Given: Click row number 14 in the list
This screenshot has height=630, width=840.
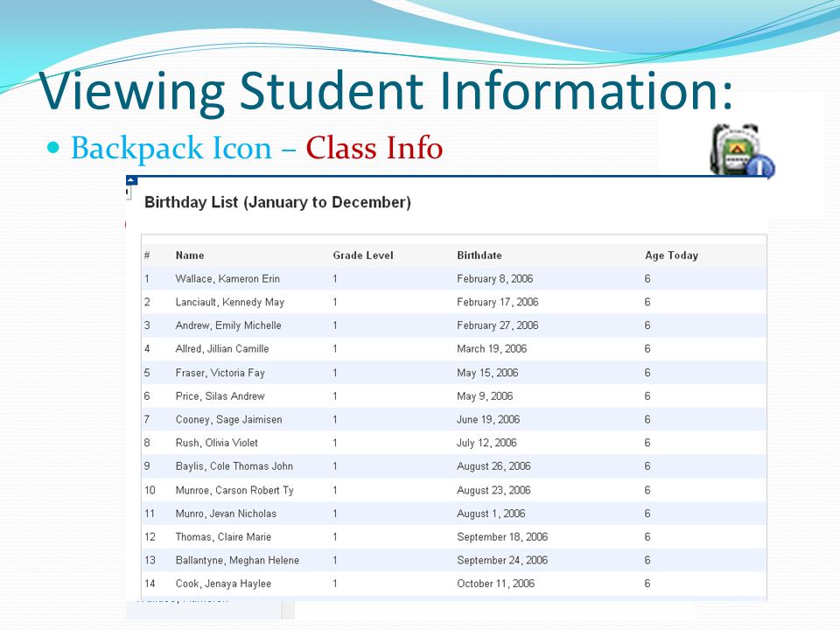Looking at the screenshot, I should pos(150,584).
